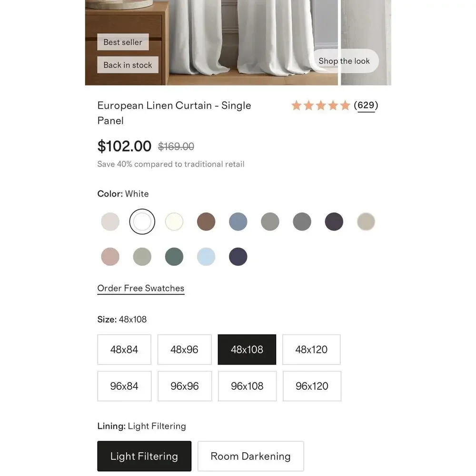Pick the ivory cream color swatch
Screen dimensions: 476x476
point(174,222)
